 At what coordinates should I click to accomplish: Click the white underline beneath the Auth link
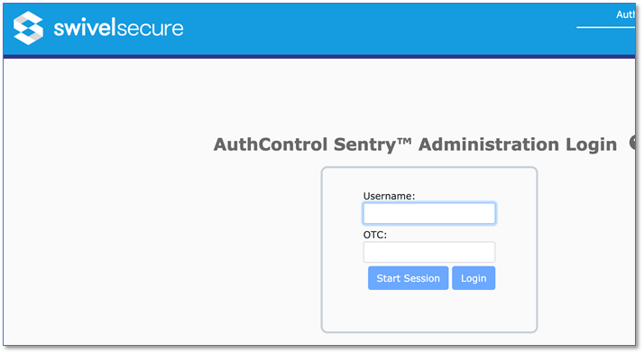click(606, 27)
